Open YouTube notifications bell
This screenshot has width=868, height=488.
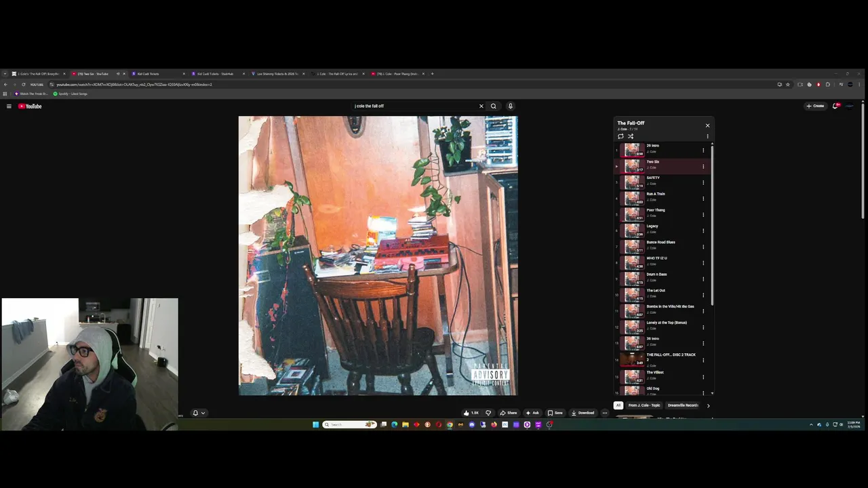click(x=837, y=106)
